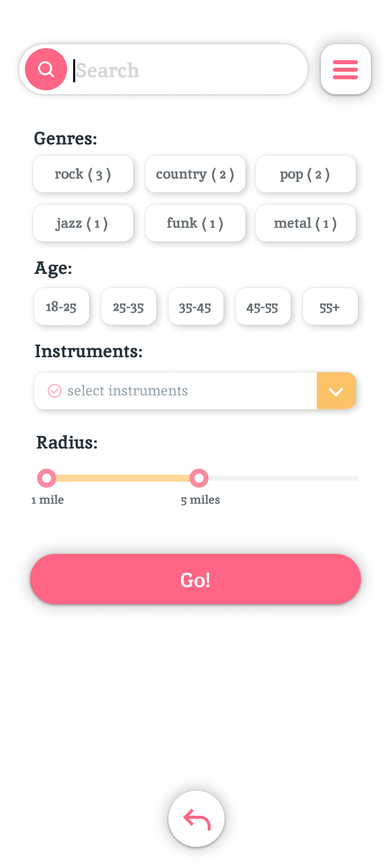Viewport: 391px width, 868px height.
Task: Toggle the country genre filter
Action: click(195, 174)
